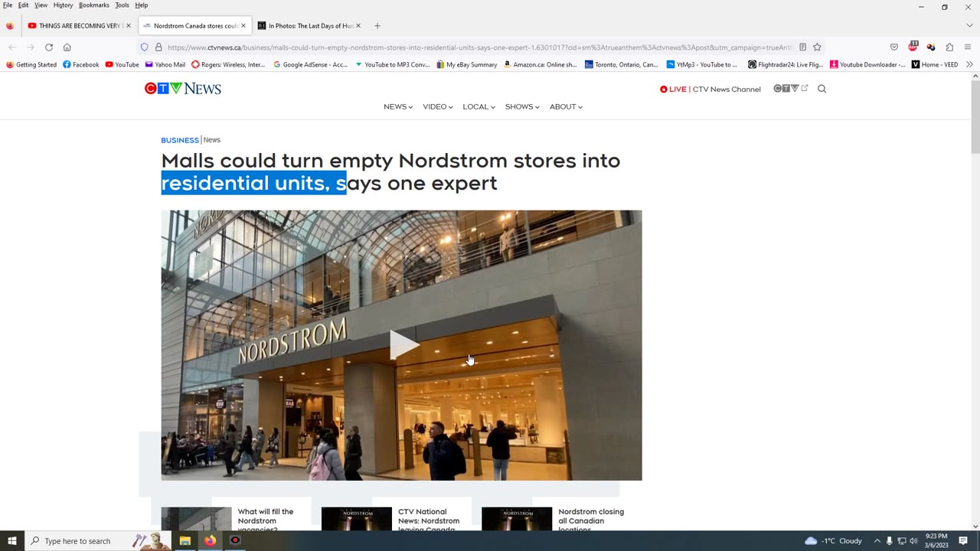This screenshot has width=980, height=551.
Task: Click the Firefox taskbar icon
Action: [210, 541]
